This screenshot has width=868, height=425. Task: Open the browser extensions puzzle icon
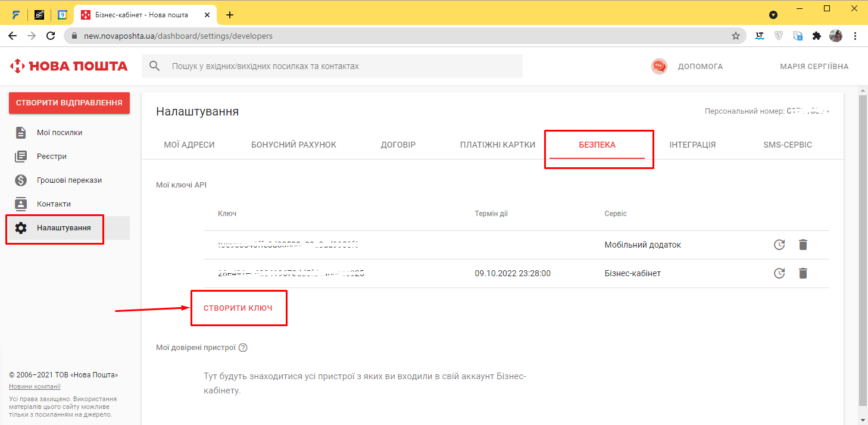click(x=817, y=36)
